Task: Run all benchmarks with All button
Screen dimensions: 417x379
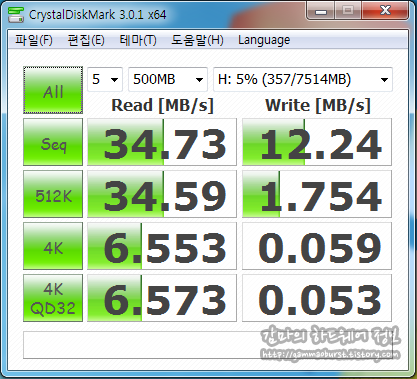Action: (53, 90)
